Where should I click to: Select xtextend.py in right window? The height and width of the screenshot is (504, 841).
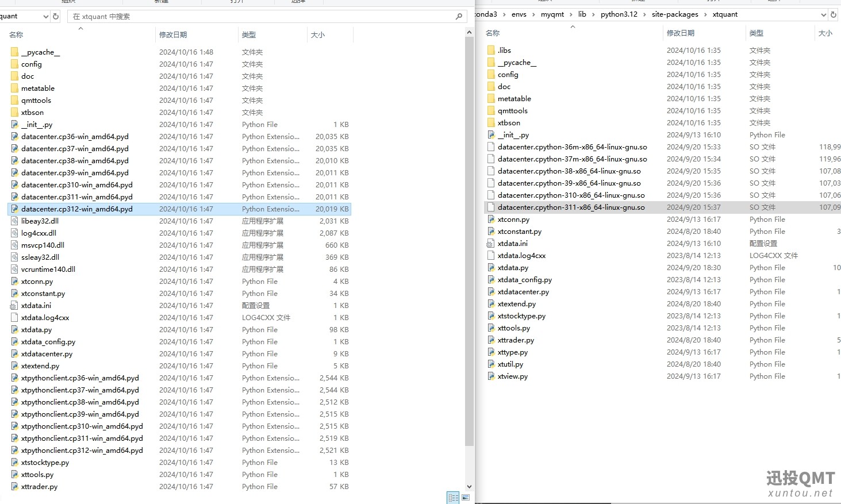click(x=517, y=303)
